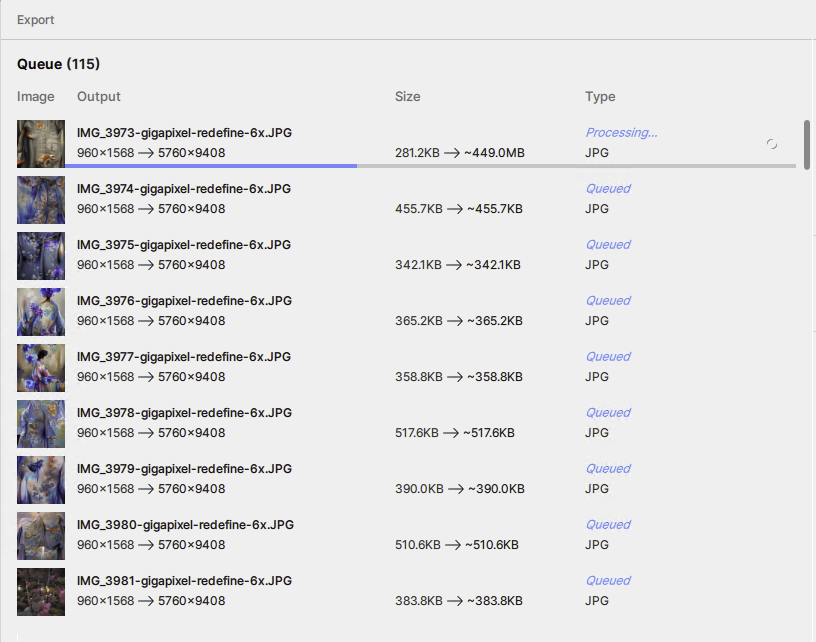Click the Queued status of IMG_3977
Screen dimensions: 816x642
point(608,356)
